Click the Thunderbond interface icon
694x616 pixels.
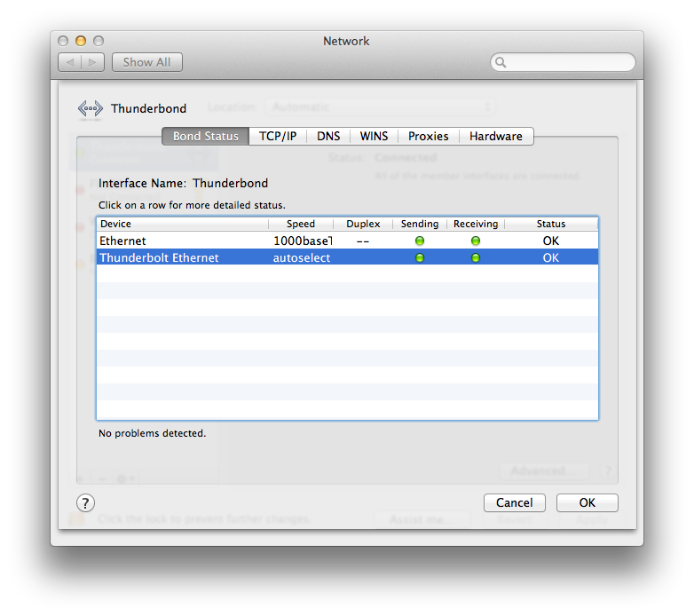[x=90, y=109]
